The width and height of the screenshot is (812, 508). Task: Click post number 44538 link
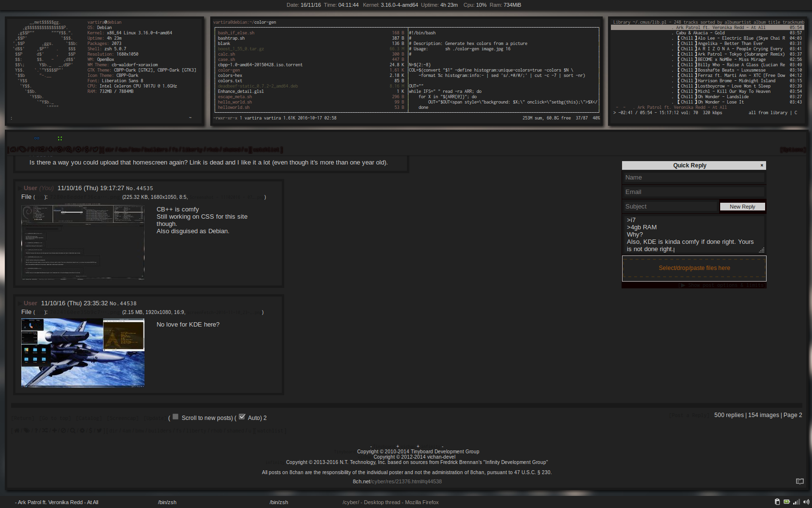pos(129,303)
